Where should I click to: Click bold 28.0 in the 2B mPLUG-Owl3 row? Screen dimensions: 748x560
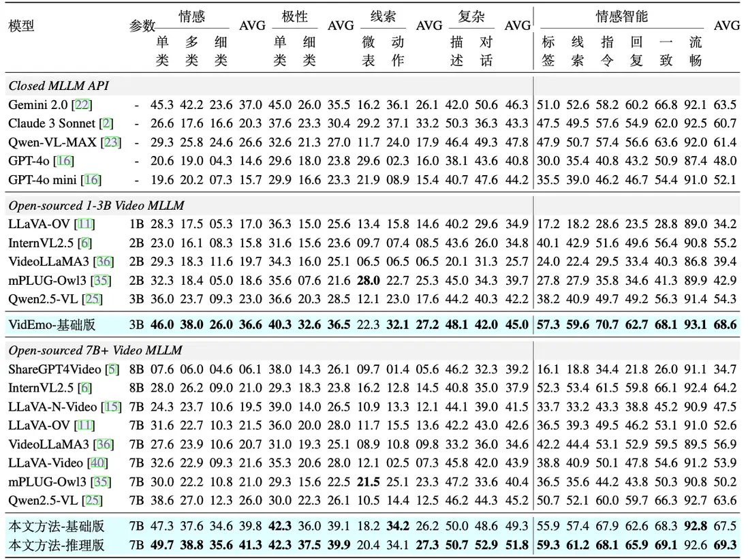[x=369, y=281]
